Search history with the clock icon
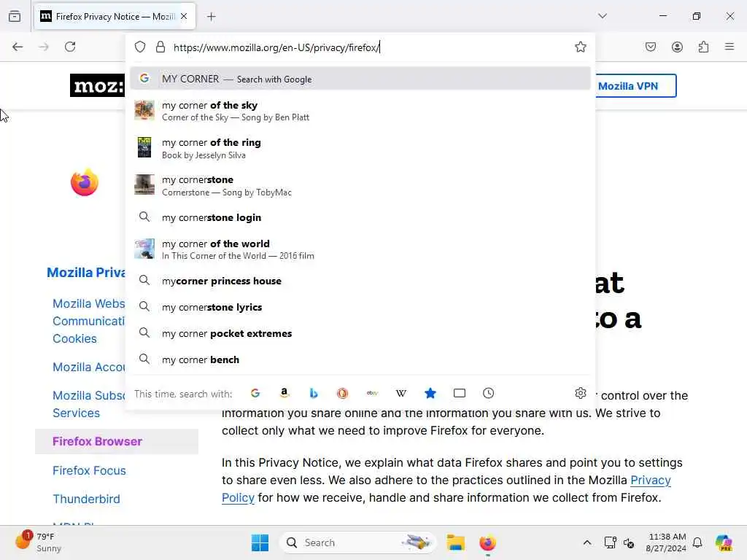Screen dimensions: 747x560 coord(488,393)
